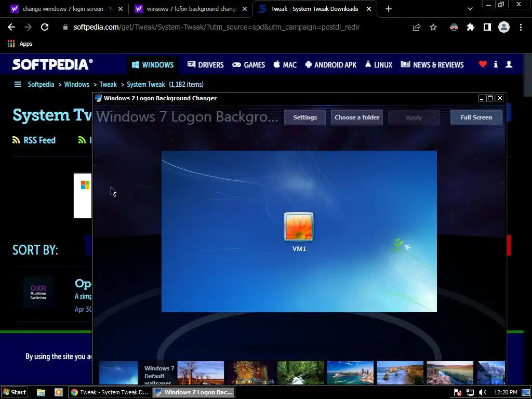Image resolution: width=532 pixels, height=399 pixels.
Task: Open the Games category on Softpedia
Action: tap(249, 65)
